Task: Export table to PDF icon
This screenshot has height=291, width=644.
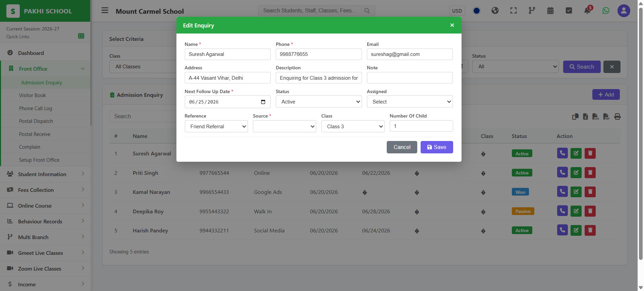Action: coord(606,117)
